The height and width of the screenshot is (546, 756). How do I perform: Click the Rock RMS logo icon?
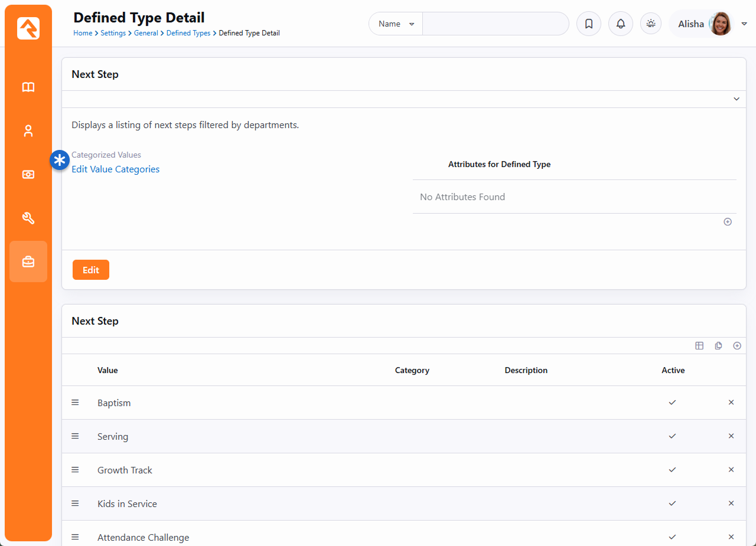[x=28, y=28]
